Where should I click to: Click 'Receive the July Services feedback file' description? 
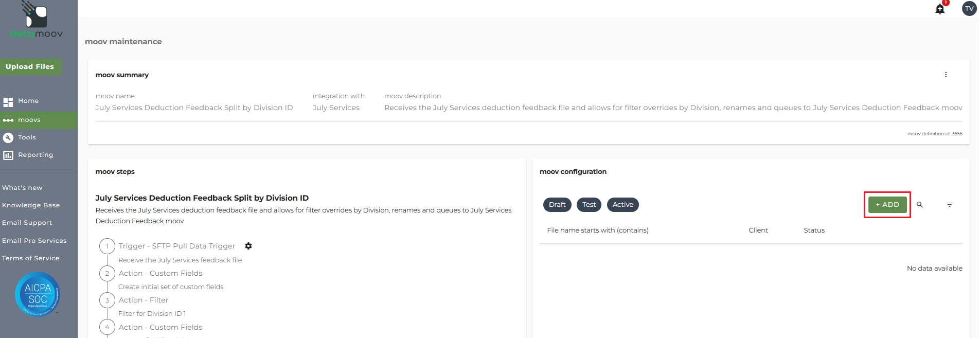point(180,260)
